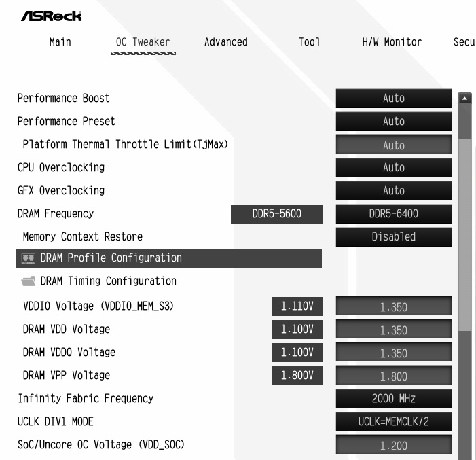Select the Infinity Fabric Frequency label
The height and width of the screenshot is (460, 476).
pyautogui.click(x=86, y=399)
